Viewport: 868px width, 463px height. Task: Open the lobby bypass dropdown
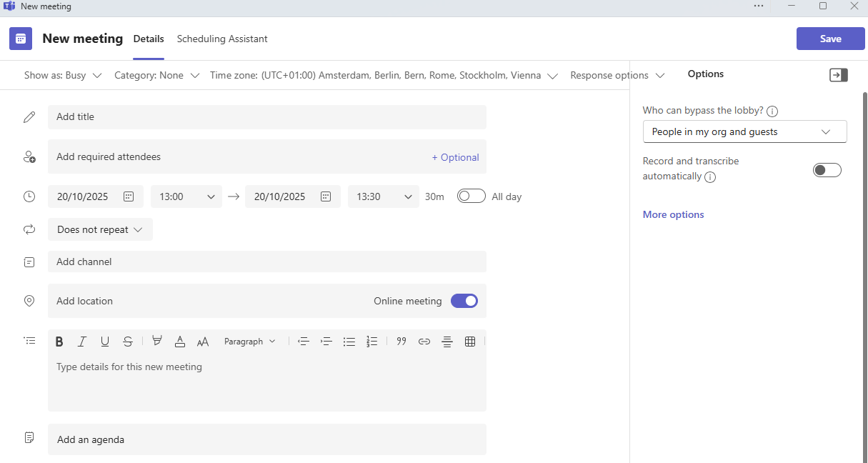(744, 131)
